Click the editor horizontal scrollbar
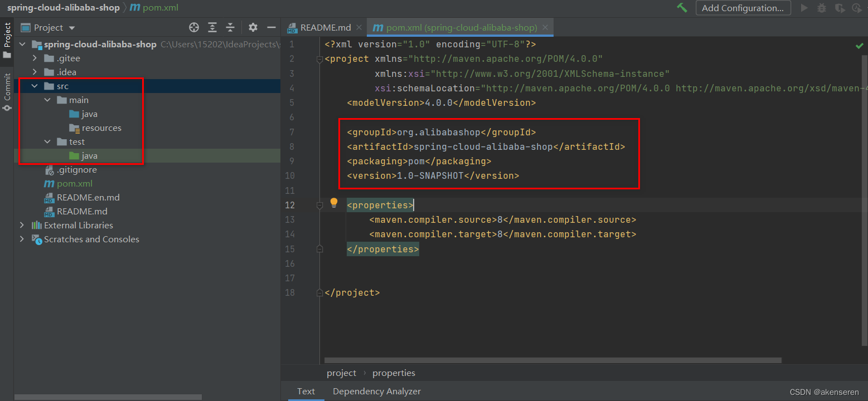 pos(553,360)
